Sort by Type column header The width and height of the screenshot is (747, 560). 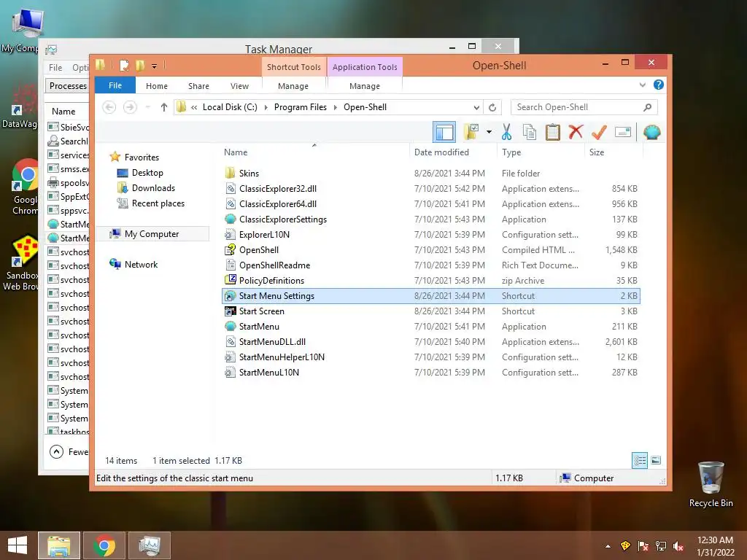coord(511,152)
